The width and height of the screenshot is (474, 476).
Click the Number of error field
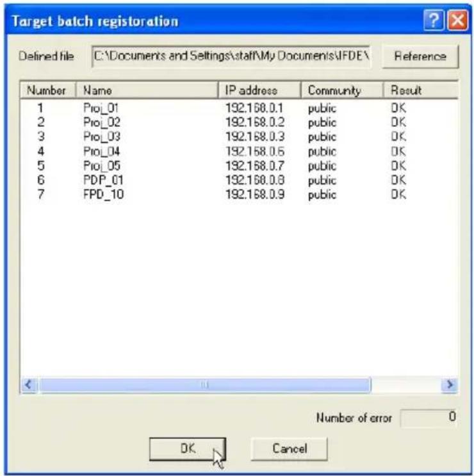tap(429, 418)
